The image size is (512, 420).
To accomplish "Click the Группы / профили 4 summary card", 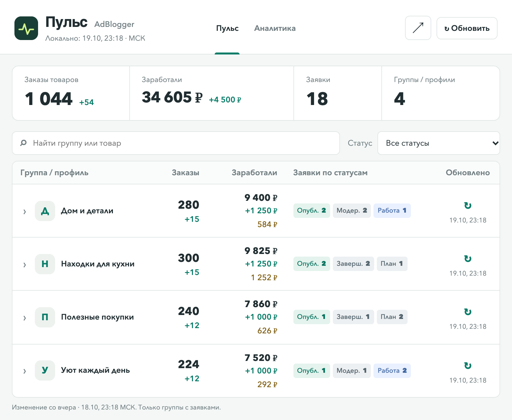I will (441, 93).
